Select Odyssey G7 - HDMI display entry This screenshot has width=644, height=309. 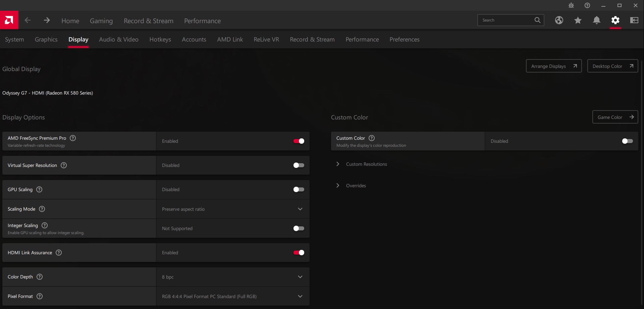(x=48, y=93)
